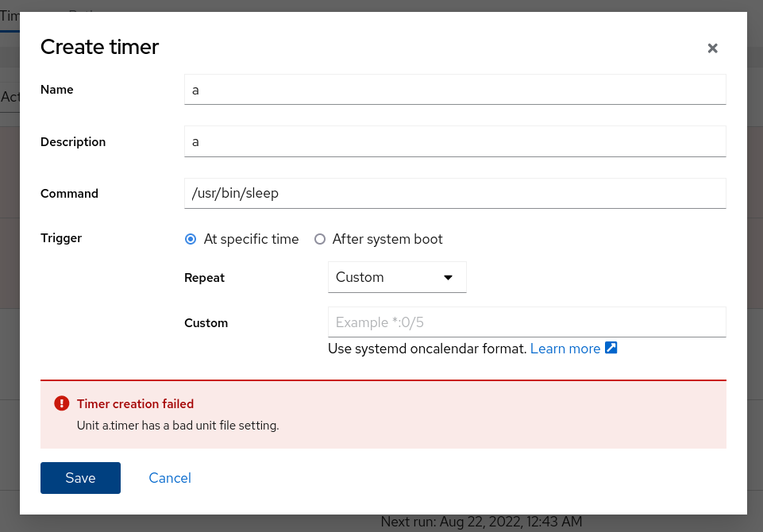Click the bad unit file setting message
763x532 pixels.
pyautogui.click(x=178, y=426)
